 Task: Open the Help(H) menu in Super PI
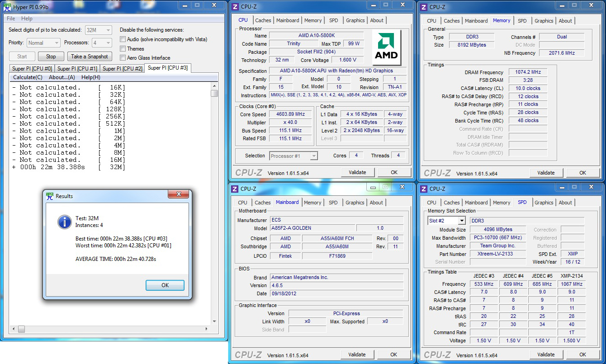[x=91, y=77]
